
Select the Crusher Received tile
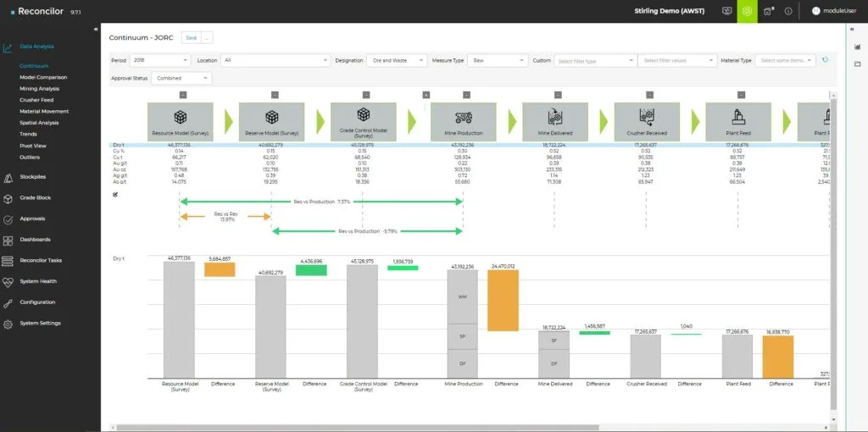[647, 122]
